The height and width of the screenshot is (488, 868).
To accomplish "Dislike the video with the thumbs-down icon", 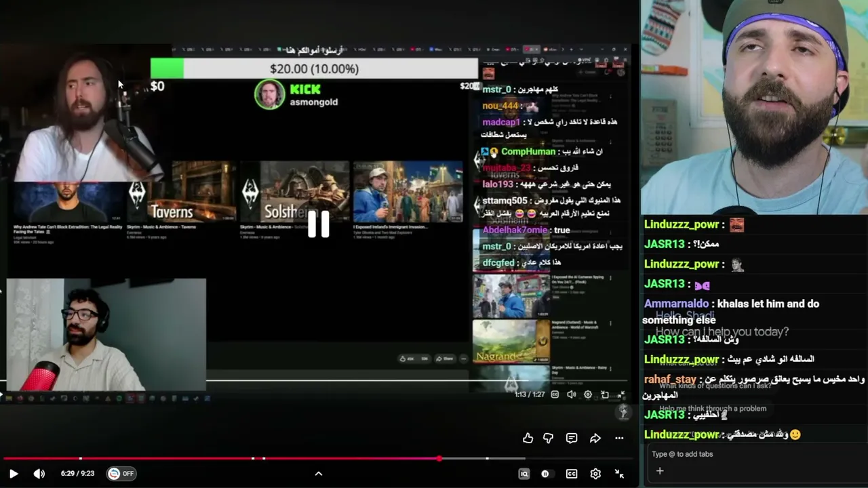I will click(x=548, y=439).
